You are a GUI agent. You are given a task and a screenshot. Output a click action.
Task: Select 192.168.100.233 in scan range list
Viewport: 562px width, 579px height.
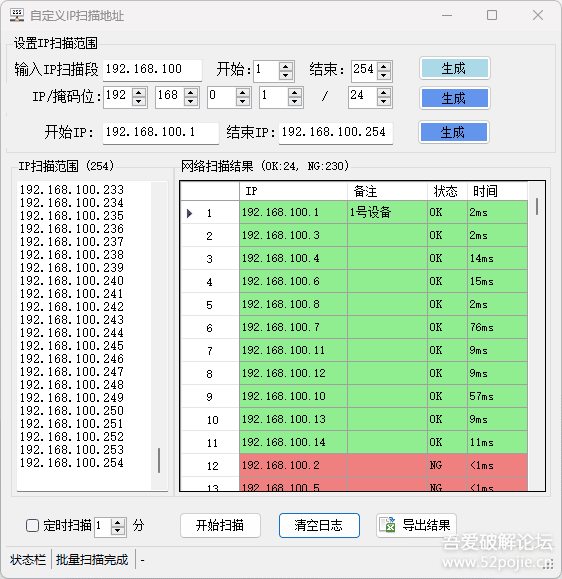pos(72,190)
